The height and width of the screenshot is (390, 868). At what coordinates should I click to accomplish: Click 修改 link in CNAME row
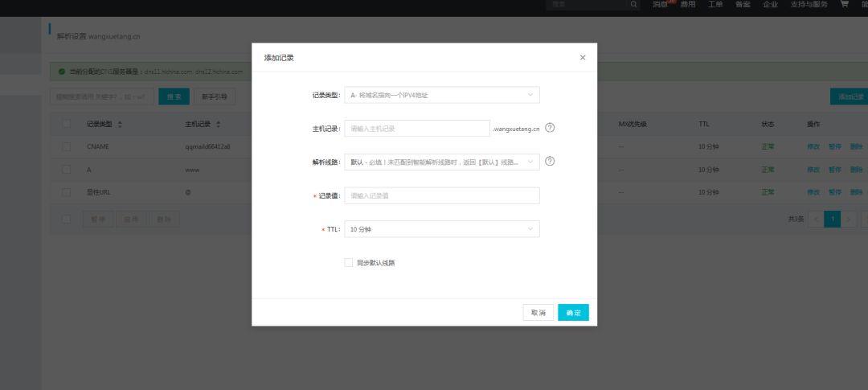click(813, 147)
